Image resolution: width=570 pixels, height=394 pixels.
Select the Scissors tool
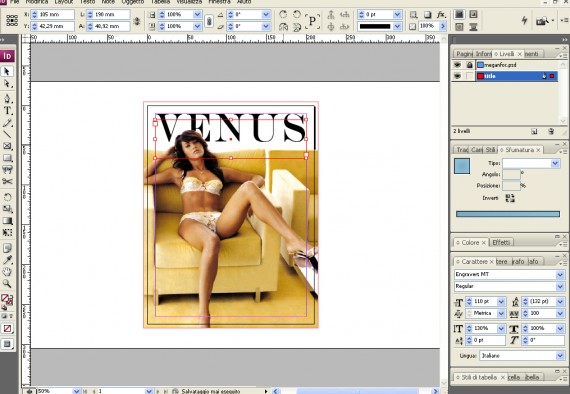point(7,181)
